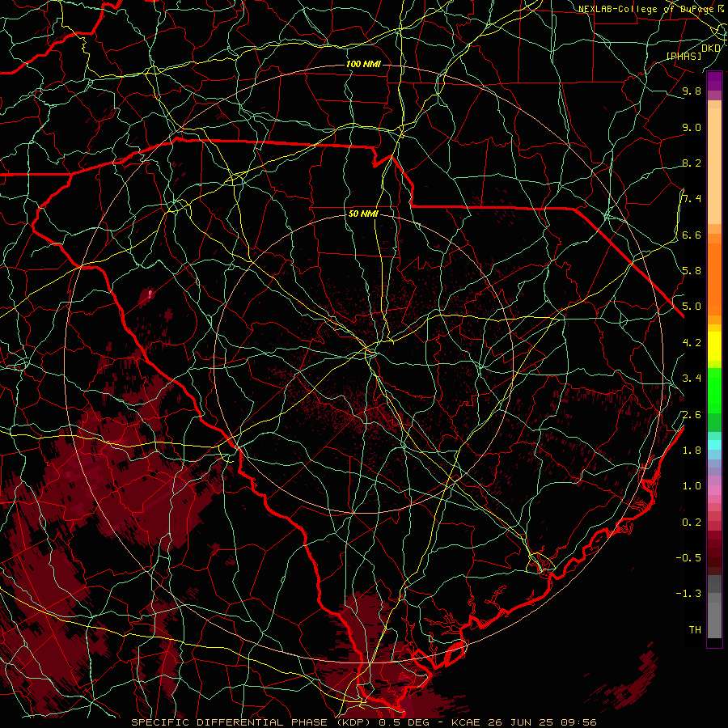Click the 6.6 scale value
Screen dimensions: 728x728
(692, 235)
